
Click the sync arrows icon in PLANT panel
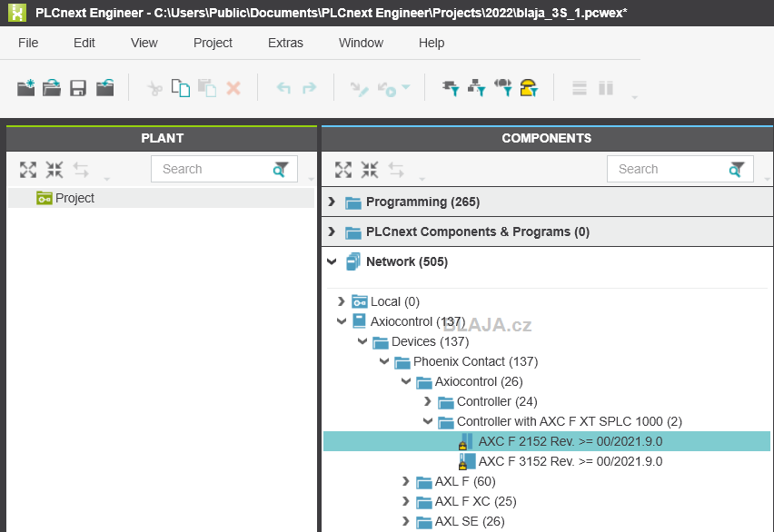tap(81, 170)
